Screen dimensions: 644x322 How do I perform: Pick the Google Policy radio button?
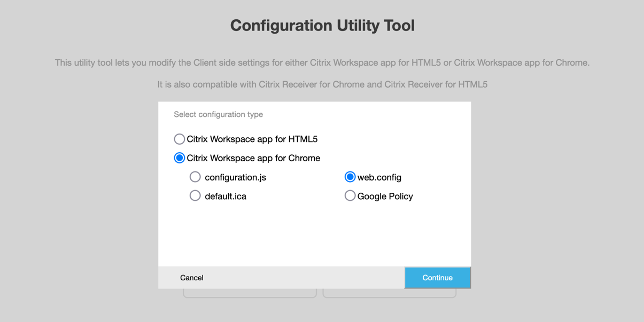click(x=350, y=196)
